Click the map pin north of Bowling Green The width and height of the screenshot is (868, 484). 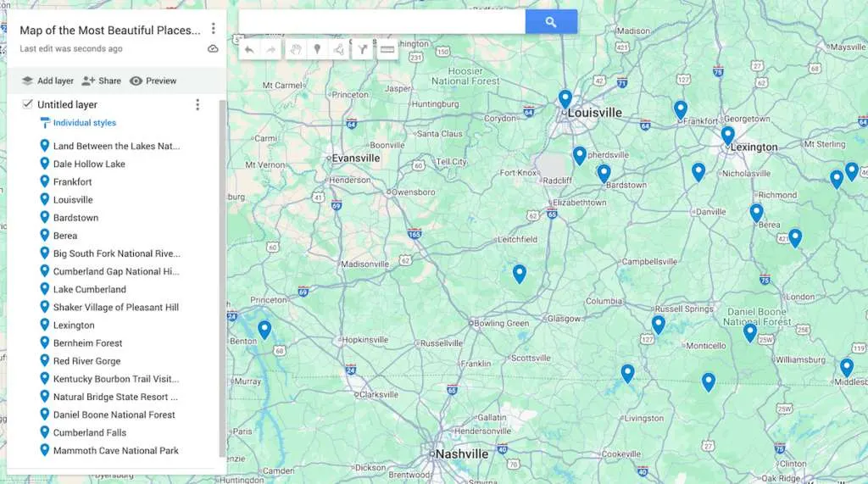click(519, 273)
